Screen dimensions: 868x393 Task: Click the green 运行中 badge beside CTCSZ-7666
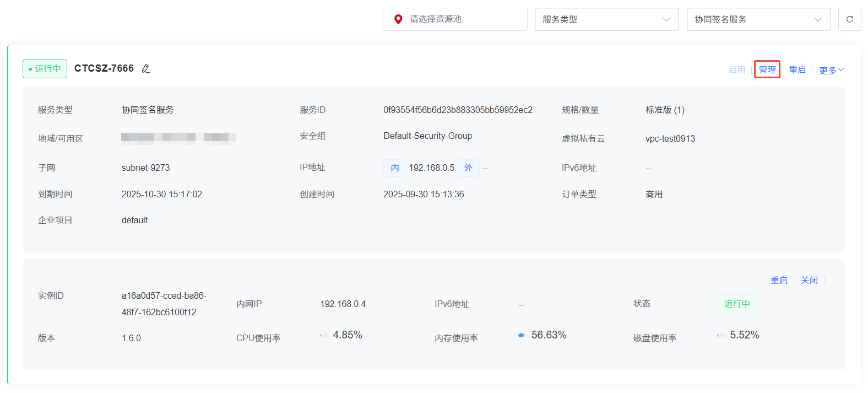45,69
